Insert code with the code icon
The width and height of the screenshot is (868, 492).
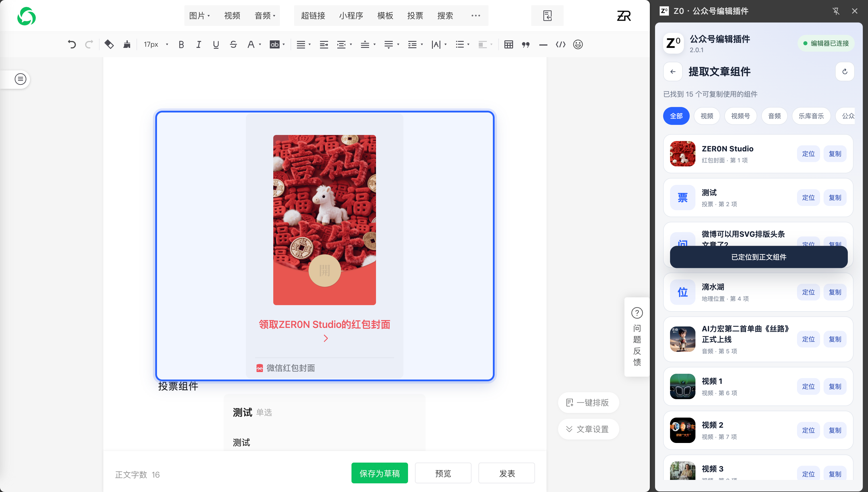560,44
